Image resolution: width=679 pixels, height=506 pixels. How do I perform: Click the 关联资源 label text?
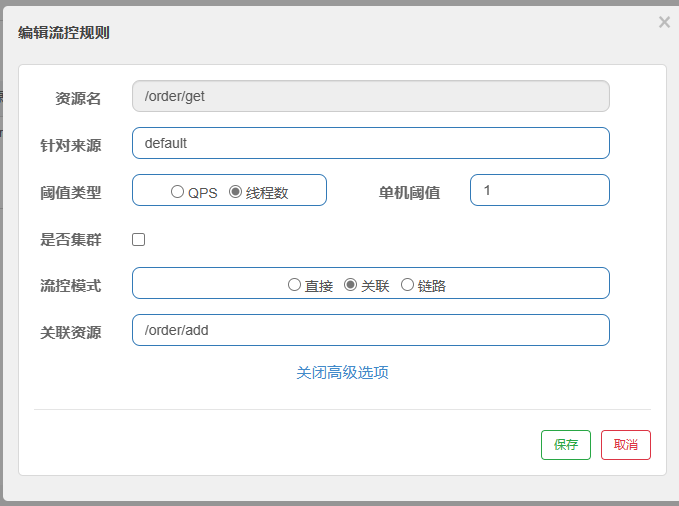tap(71, 333)
